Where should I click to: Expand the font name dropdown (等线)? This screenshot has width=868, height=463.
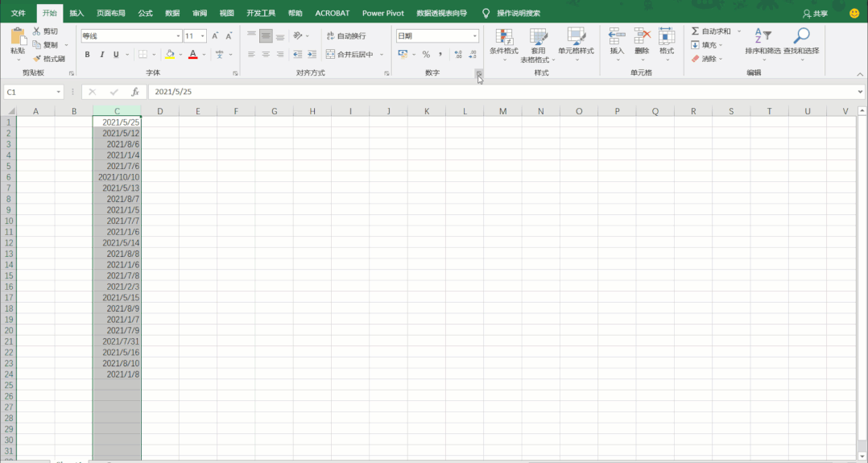(178, 36)
